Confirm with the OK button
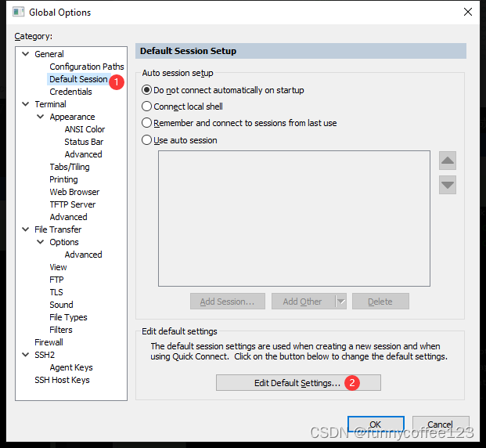 click(376, 424)
